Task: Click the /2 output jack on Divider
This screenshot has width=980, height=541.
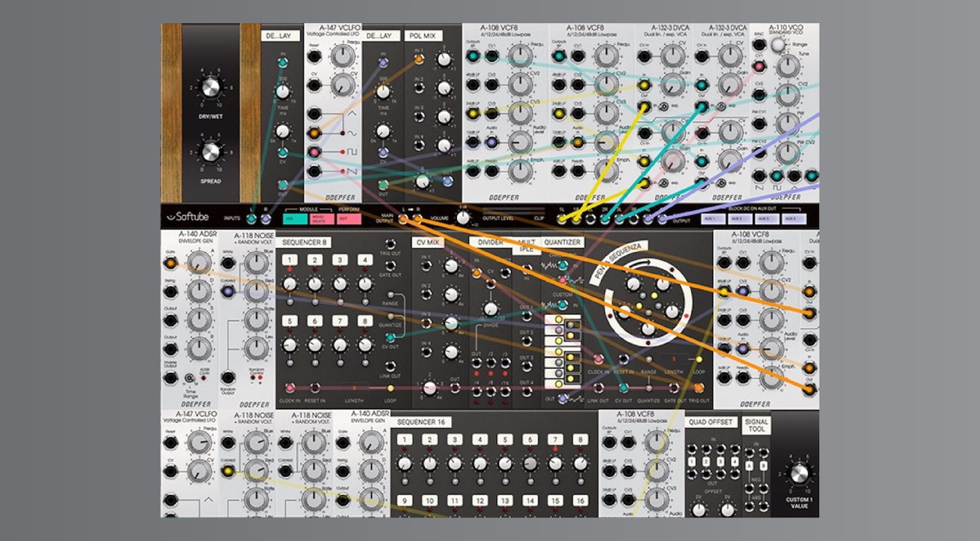Action: (491, 363)
